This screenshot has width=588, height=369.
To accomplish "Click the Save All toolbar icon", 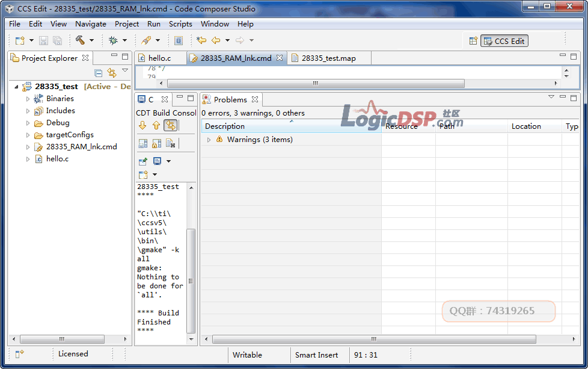I will [57, 40].
